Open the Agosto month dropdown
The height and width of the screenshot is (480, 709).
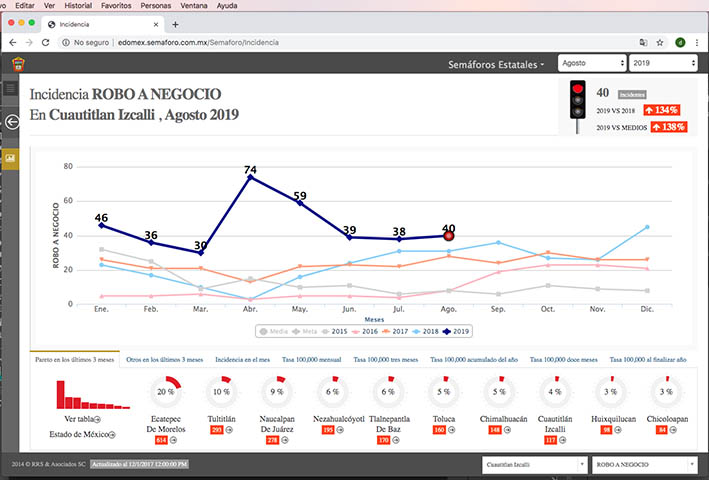590,63
